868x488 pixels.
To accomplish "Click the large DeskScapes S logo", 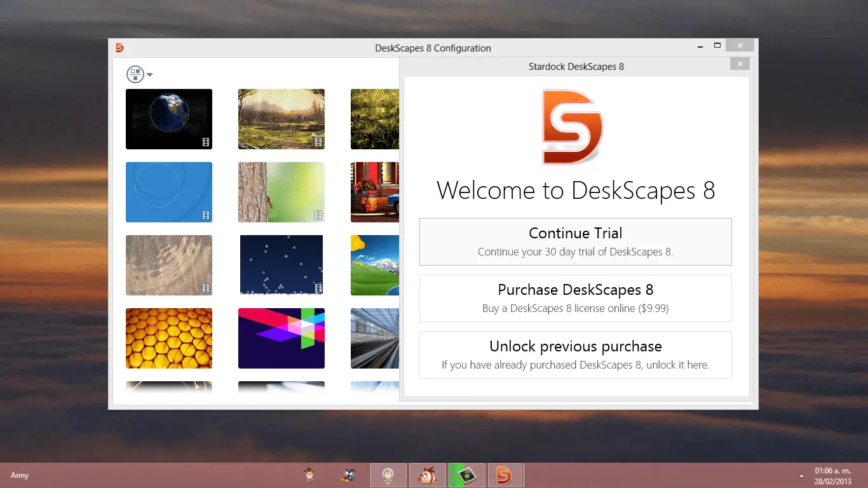I will 572,127.
